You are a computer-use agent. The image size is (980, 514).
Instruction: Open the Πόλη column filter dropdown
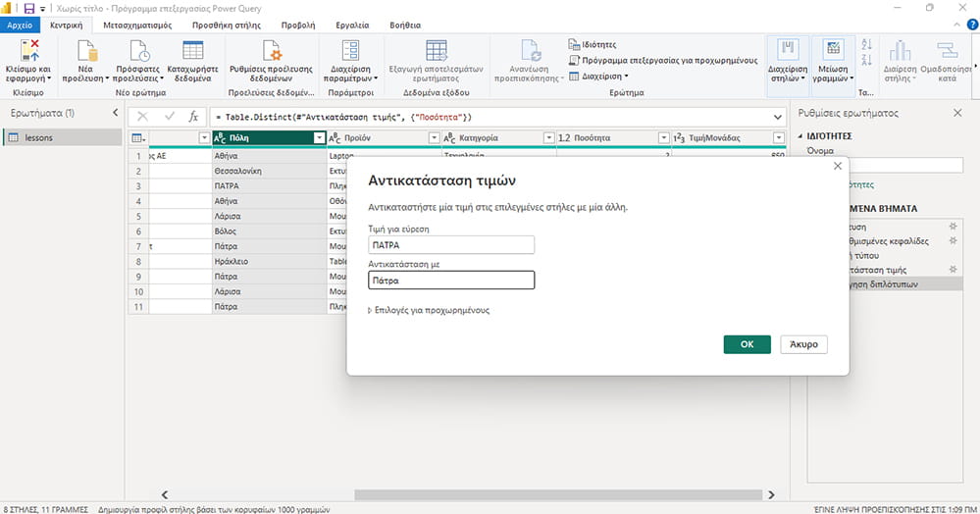pos(319,137)
